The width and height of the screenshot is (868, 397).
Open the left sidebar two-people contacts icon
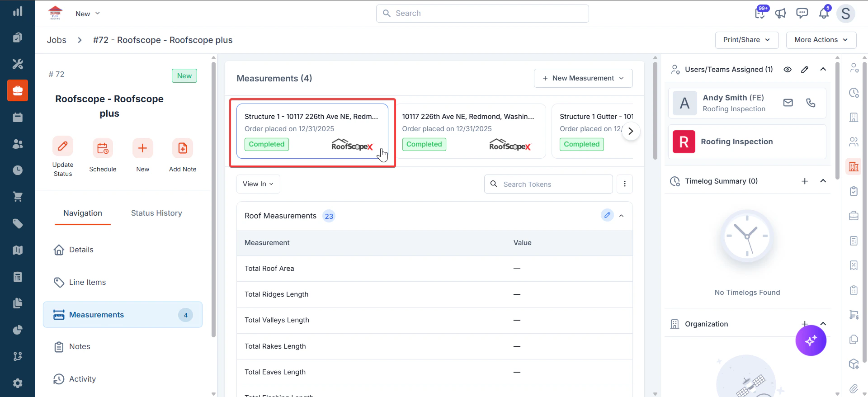(18, 144)
